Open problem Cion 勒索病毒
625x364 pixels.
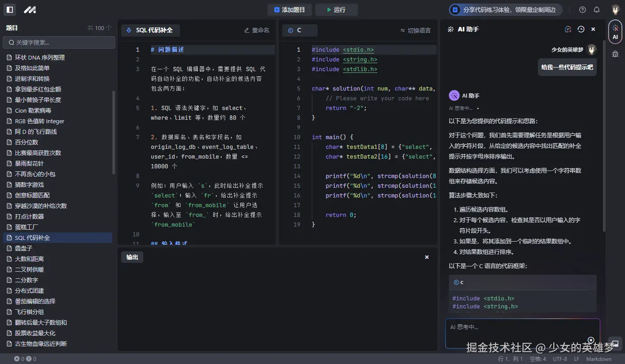[58, 110]
